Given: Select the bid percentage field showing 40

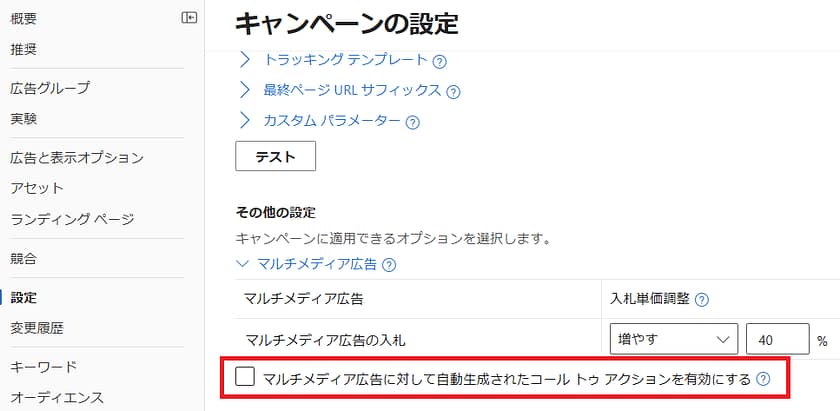Looking at the screenshot, I should click(777, 339).
